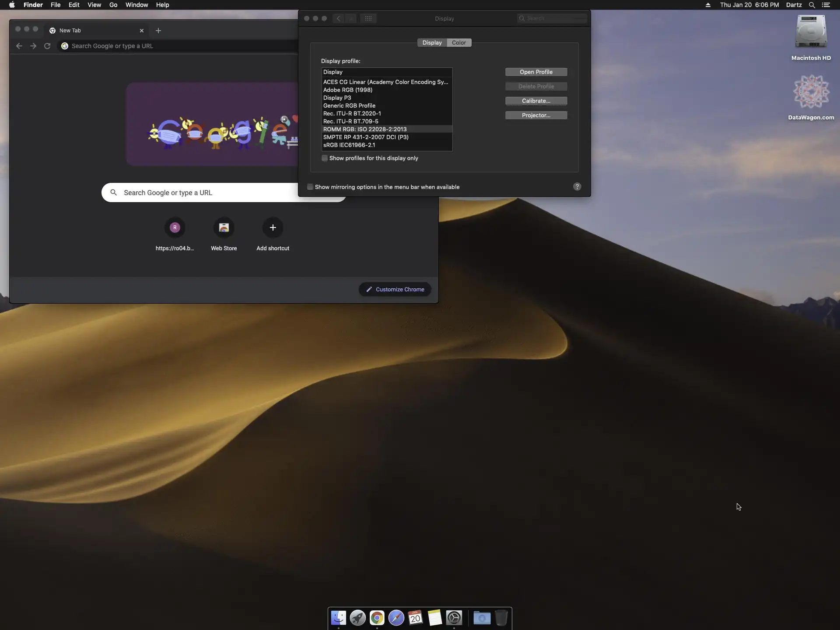Open Launchpad from the dock

pos(357,618)
